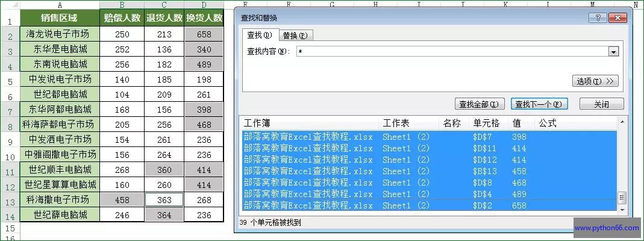Select row 5 header in worksheet

pos(9,81)
